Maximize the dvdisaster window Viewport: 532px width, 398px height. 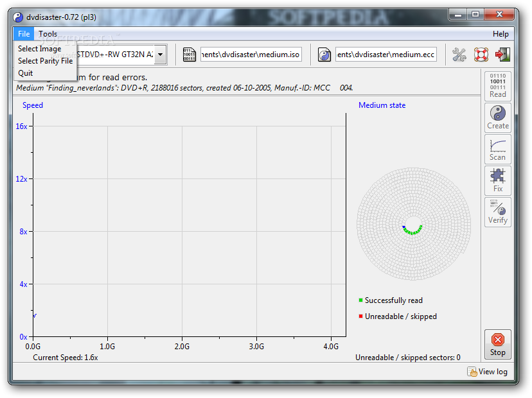click(475, 15)
